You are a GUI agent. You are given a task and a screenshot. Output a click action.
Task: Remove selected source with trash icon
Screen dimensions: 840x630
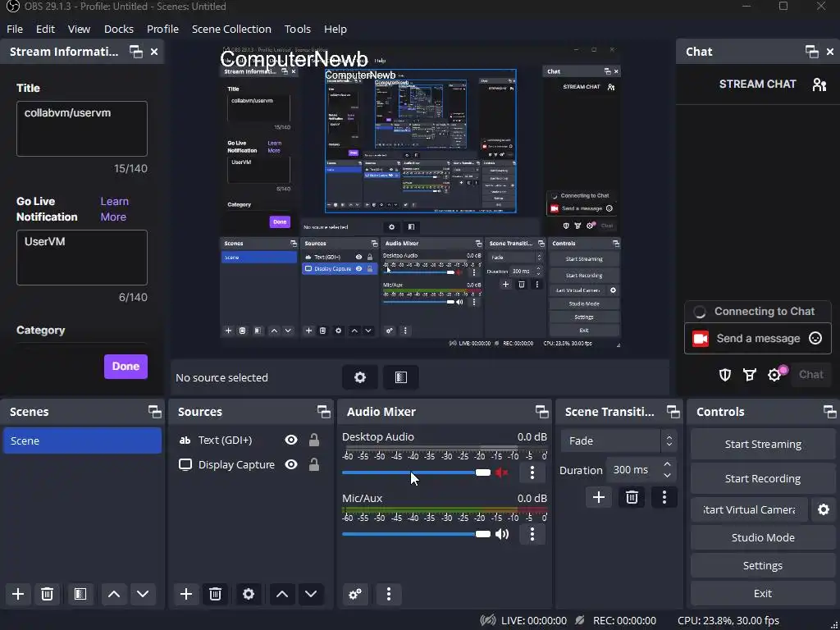(x=216, y=594)
